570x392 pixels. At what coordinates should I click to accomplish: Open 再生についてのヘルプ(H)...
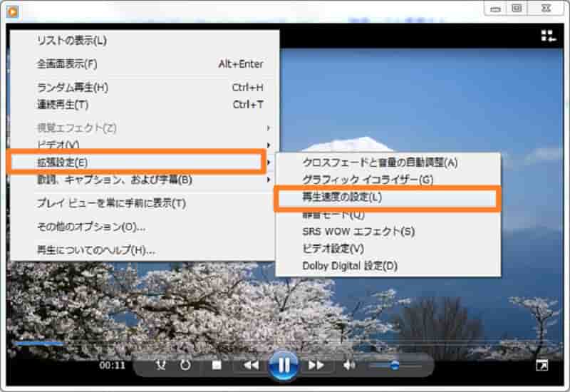(145, 250)
